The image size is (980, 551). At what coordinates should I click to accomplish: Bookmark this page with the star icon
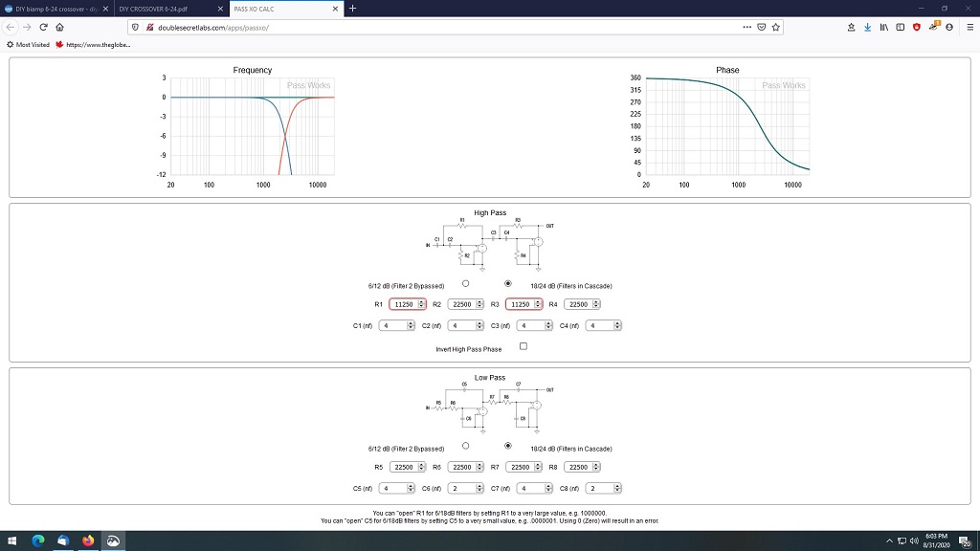tap(775, 27)
